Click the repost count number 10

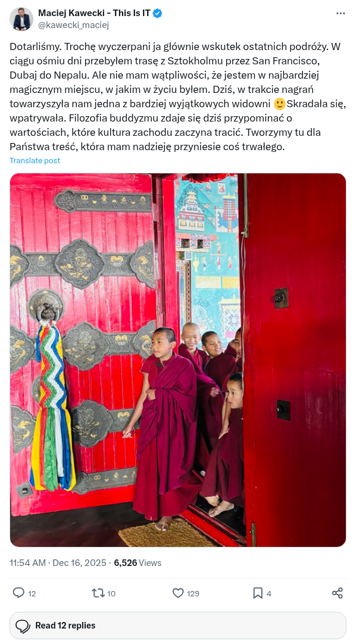[x=111, y=593]
